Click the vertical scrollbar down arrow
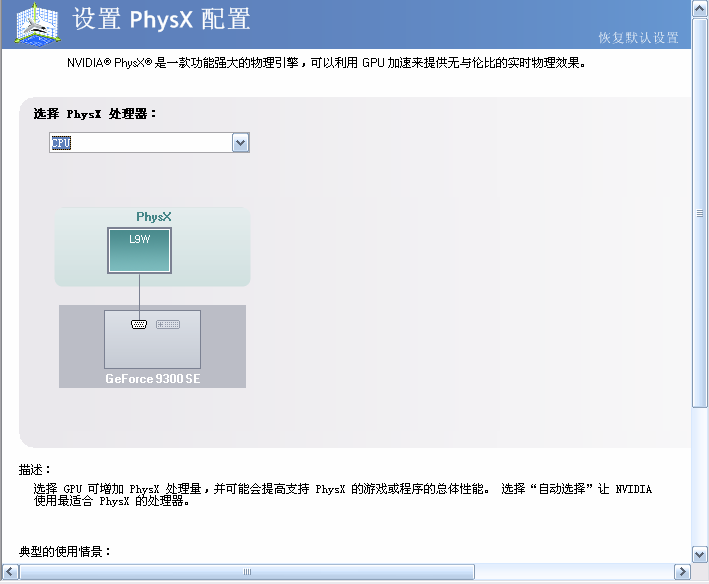Screen dimensions: 709x584 click(x=700, y=554)
